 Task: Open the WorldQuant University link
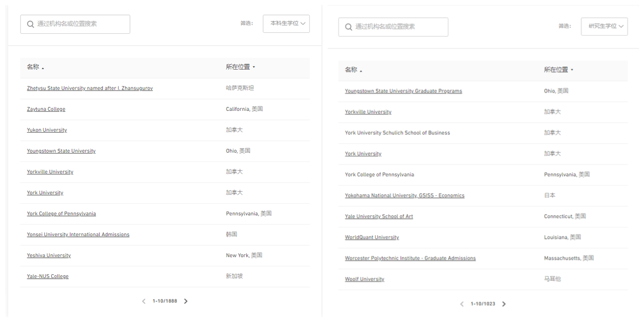[x=372, y=238]
